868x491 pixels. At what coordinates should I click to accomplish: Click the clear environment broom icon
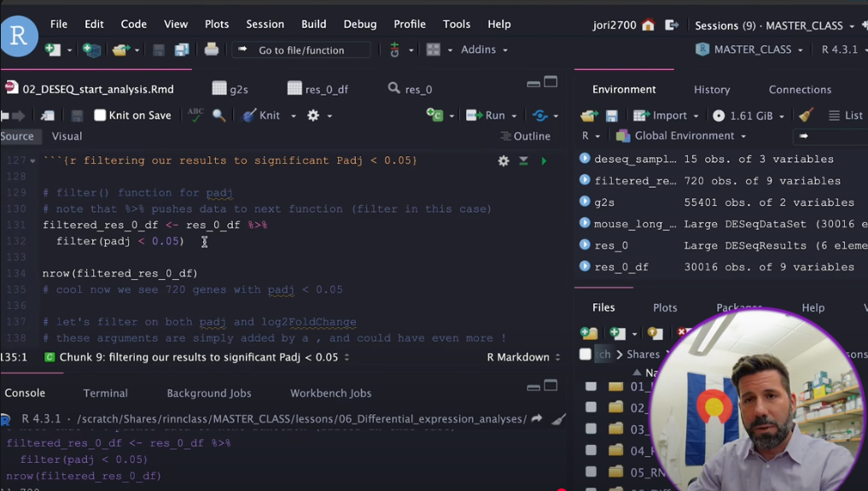(x=806, y=114)
